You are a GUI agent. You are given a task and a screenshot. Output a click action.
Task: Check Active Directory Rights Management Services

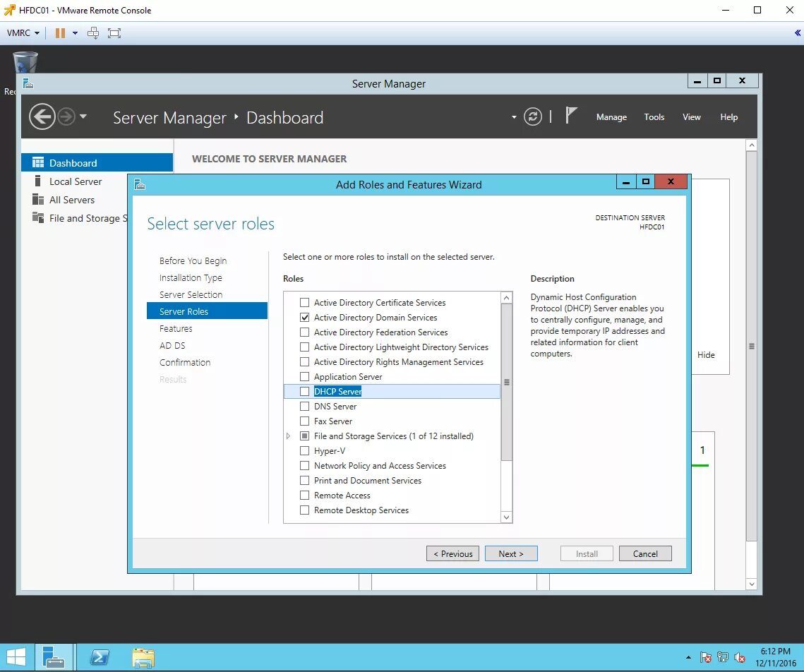pos(304,362)
